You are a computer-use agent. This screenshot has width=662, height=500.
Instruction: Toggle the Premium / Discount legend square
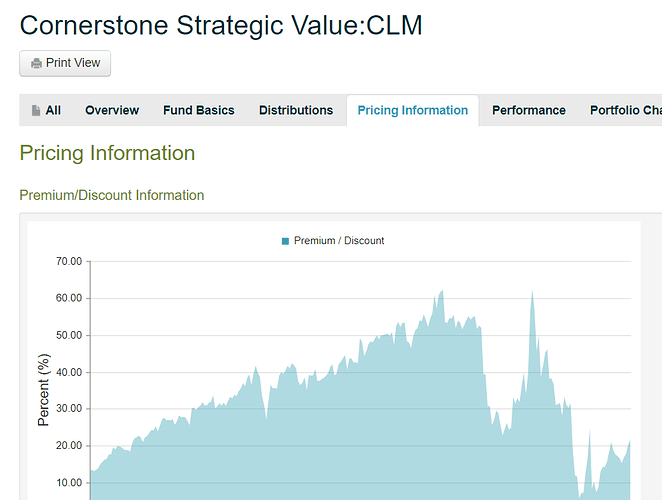click(285, 241)
